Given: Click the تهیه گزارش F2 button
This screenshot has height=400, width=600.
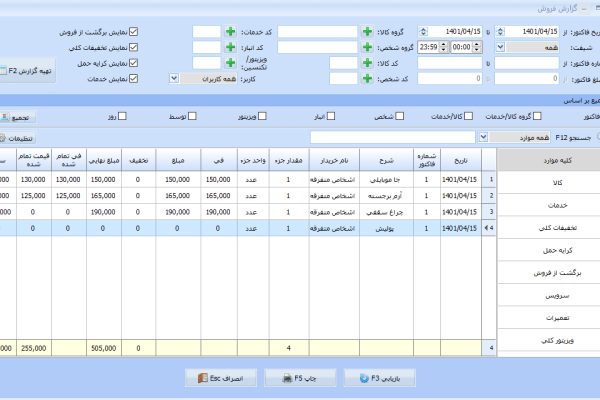Looking at the screenshot, I should pos(28,70).
